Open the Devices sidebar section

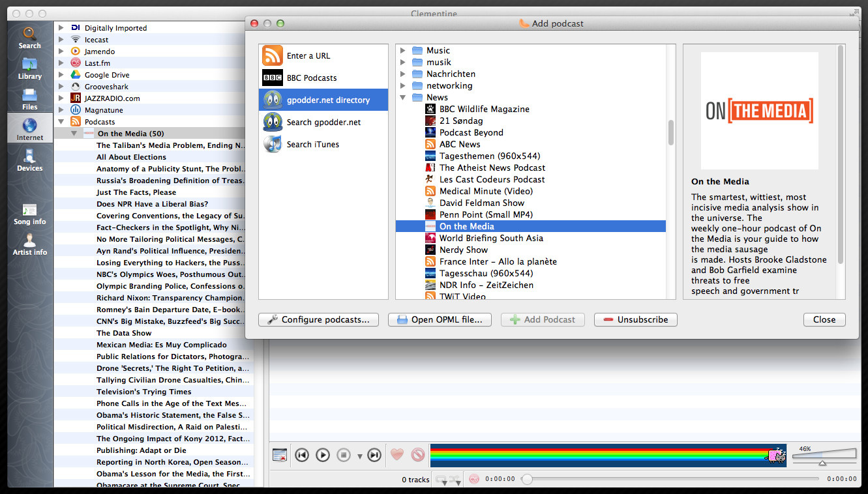tap(29, 160)
